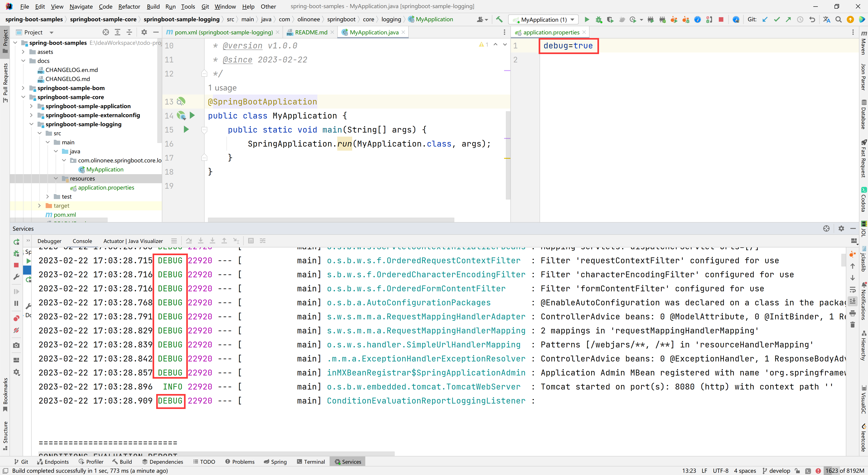Click Evaluate Expression calculator icon in debug toolbar
This screenshot has height=475, width=868.
251,241
